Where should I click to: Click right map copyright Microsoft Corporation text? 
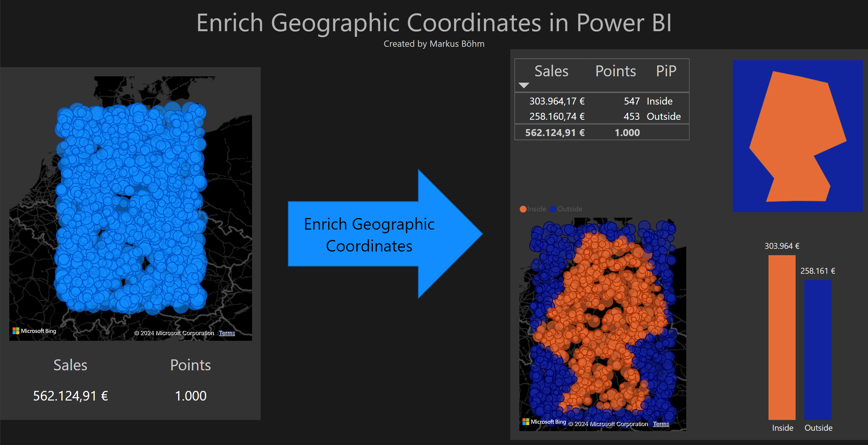[x=608, y=424]
